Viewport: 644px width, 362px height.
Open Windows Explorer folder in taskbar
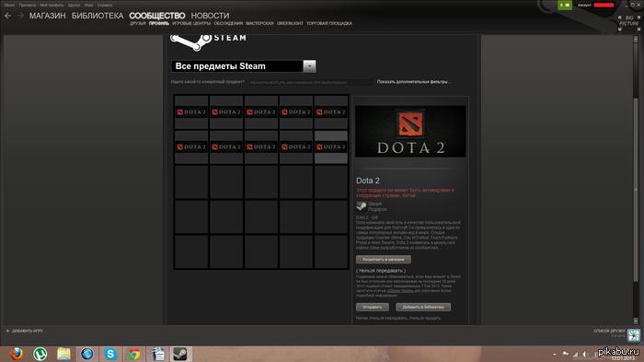63,354
